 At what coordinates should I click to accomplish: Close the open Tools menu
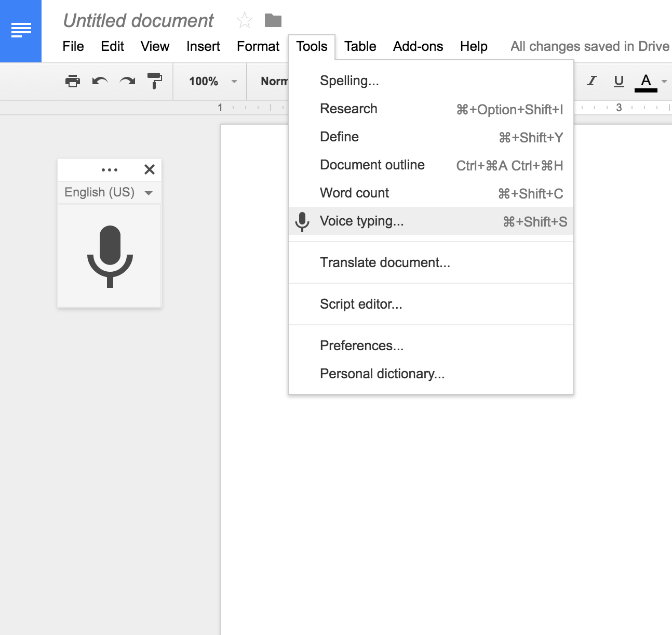click(312, 46)
